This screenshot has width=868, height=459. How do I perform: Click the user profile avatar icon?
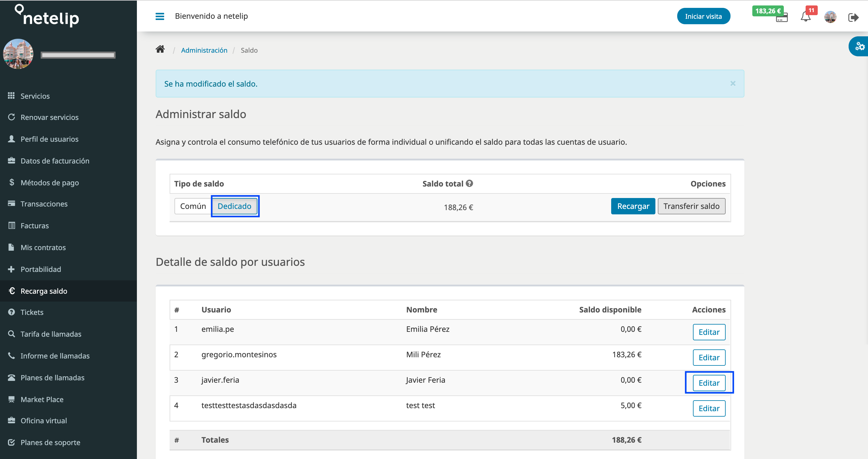pyautogui.click(x=831, y=16)
